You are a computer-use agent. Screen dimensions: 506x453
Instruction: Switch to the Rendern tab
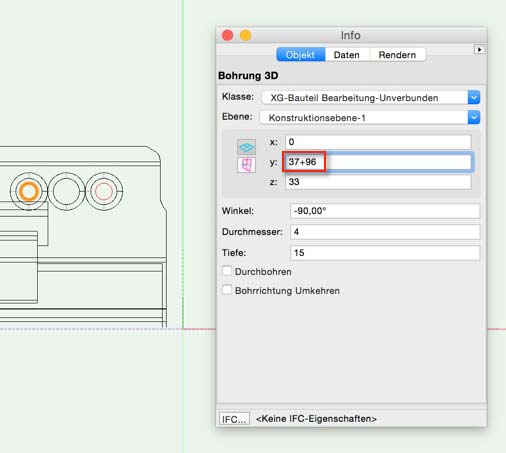pos(397,55)
